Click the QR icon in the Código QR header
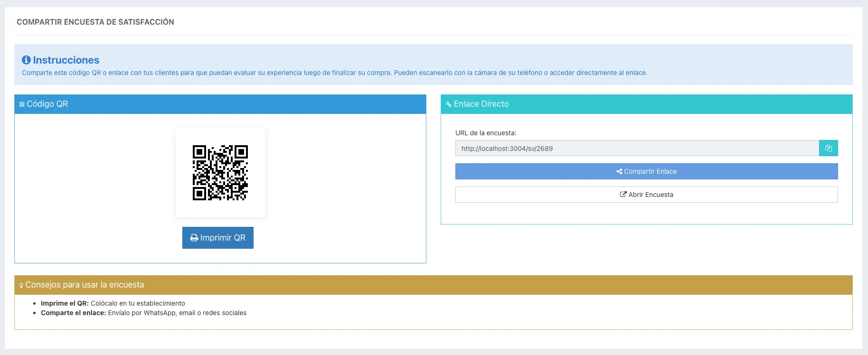This screenshot has width=868, height=355. click(22, 104)
